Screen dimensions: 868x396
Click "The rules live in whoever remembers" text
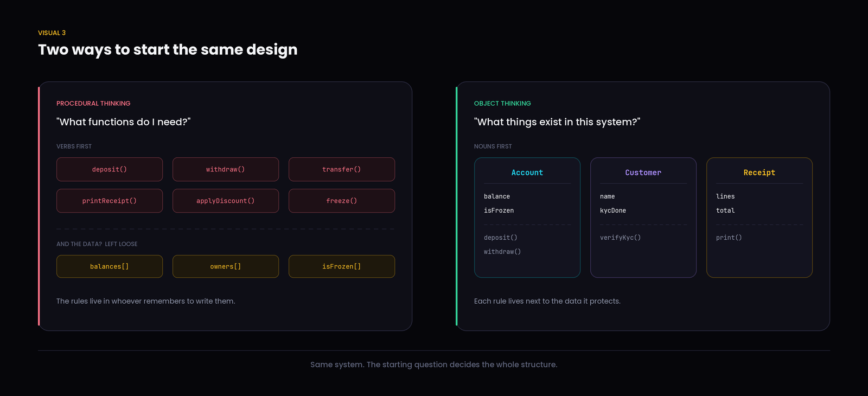[146, 301]
